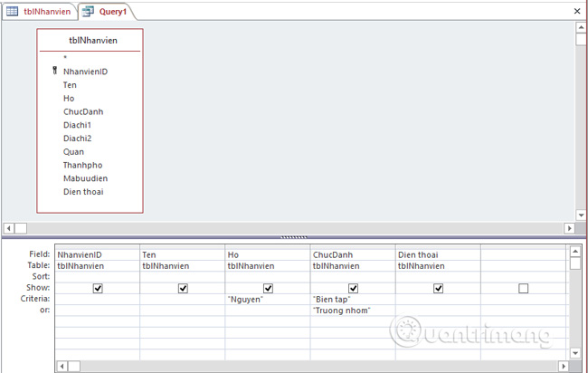588x373 pixels.
Task: Select Diachi2 field in table list
Action: [x=77, y=139]
